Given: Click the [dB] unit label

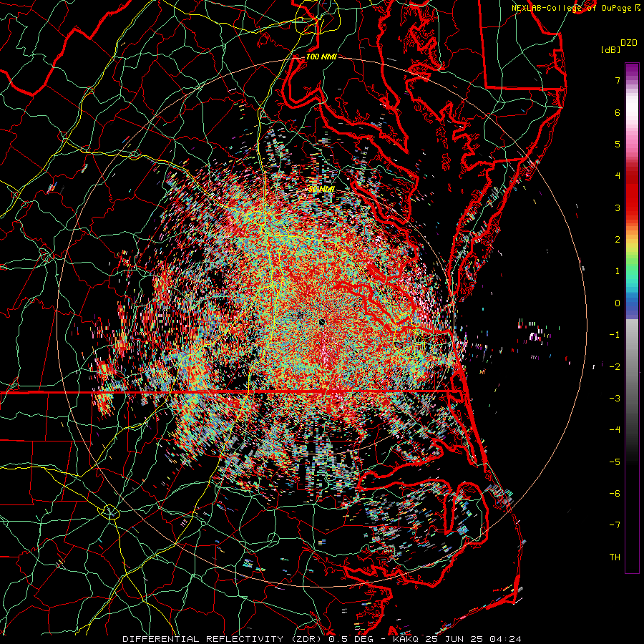Looking at the screenshot, I should [x=610, y=49].
